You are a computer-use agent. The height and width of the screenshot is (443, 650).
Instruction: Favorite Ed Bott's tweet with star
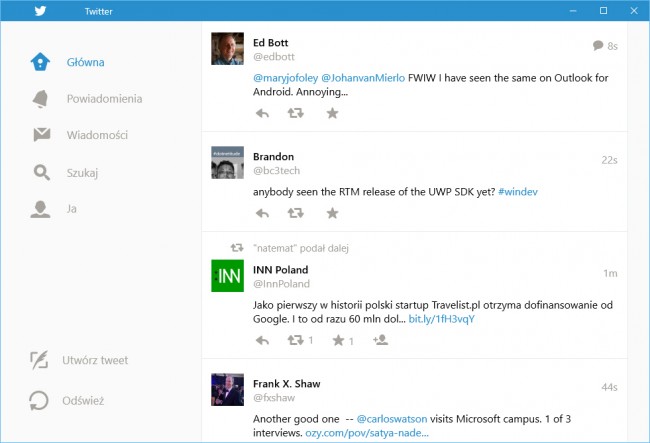click(332, 113)
